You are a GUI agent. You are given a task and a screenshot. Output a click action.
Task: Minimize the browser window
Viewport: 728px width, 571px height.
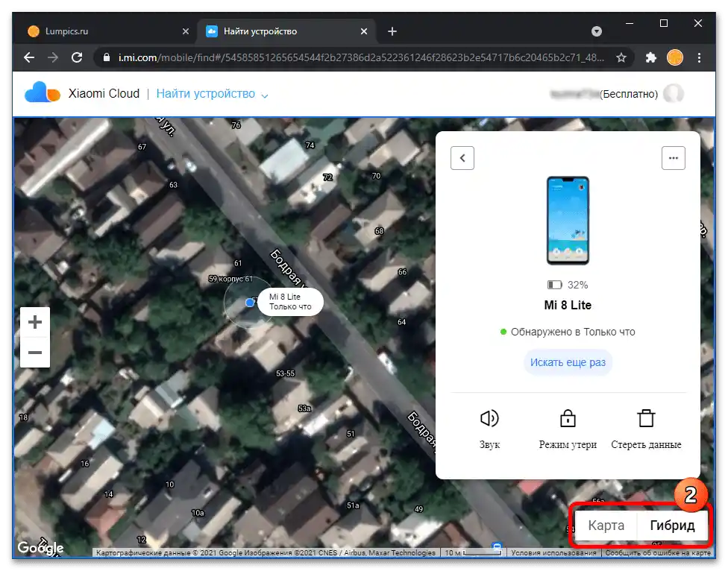pyautogui.click(x=630, y=23)
